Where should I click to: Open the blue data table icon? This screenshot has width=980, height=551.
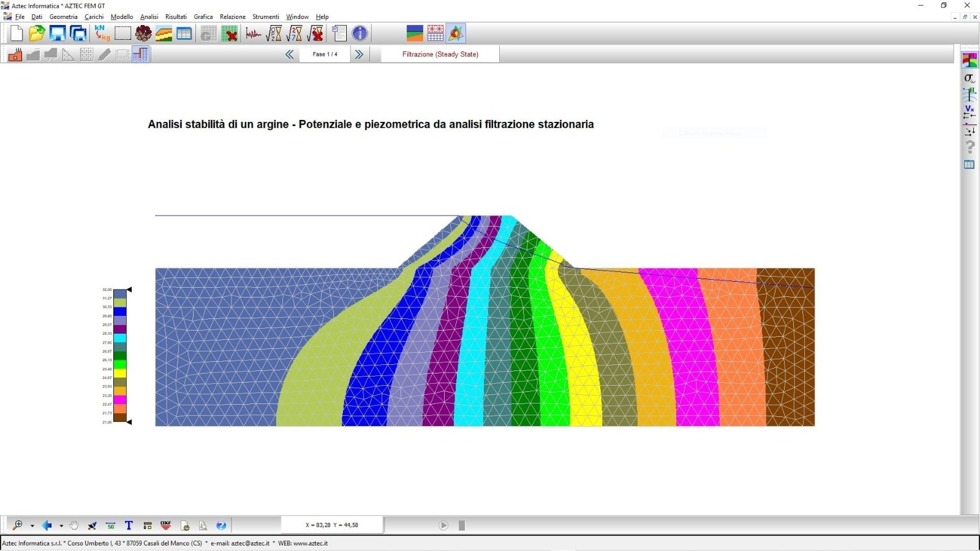coord(184,34)
